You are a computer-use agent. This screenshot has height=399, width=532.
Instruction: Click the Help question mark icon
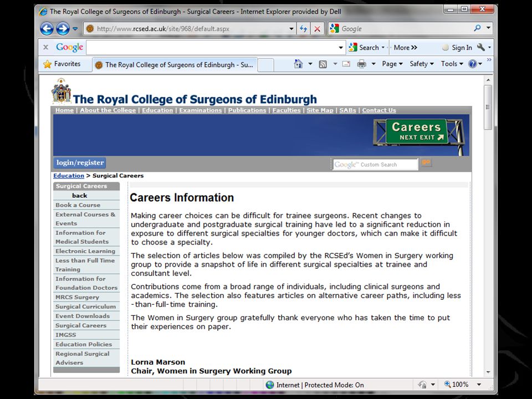(473, 64)
